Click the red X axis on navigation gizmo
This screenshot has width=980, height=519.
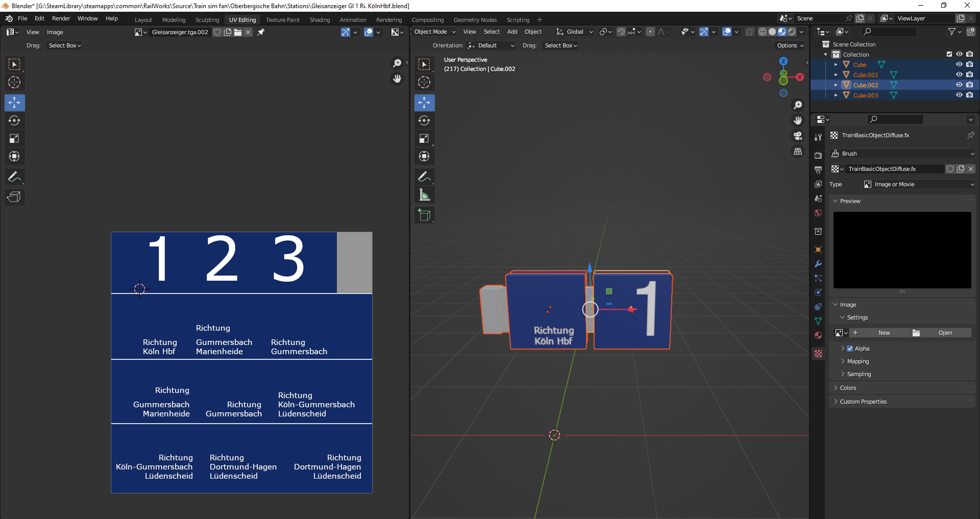(x=800, y=77)
